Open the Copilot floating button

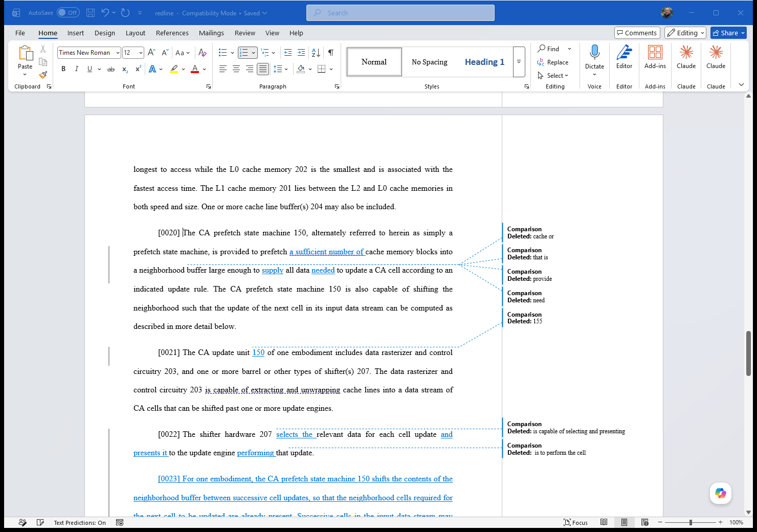tap(721, 493)
